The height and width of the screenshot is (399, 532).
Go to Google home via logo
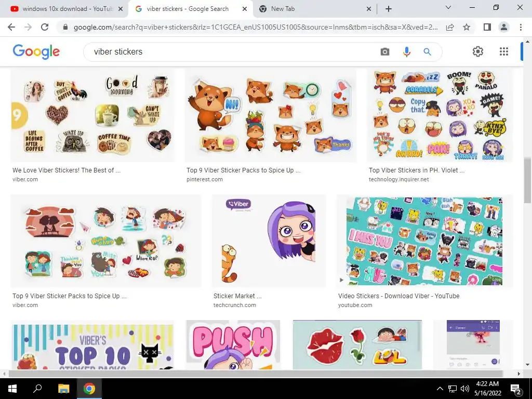pos(36,51)
